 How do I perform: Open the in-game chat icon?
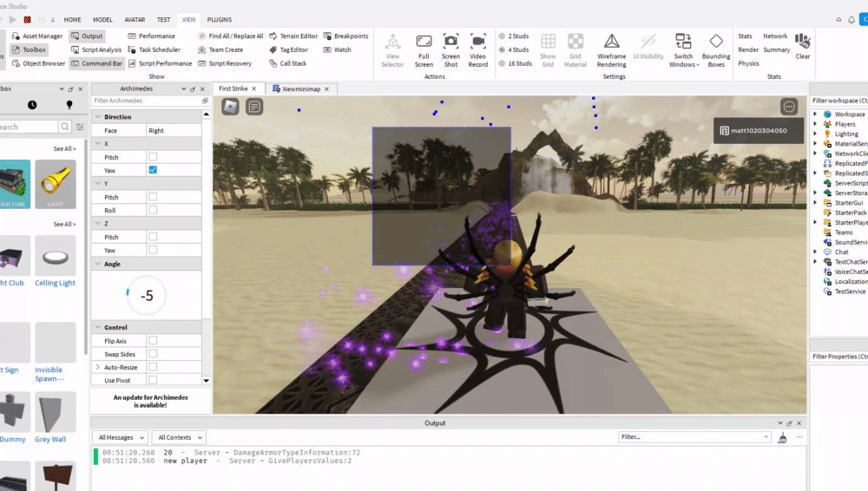point(254,107)
